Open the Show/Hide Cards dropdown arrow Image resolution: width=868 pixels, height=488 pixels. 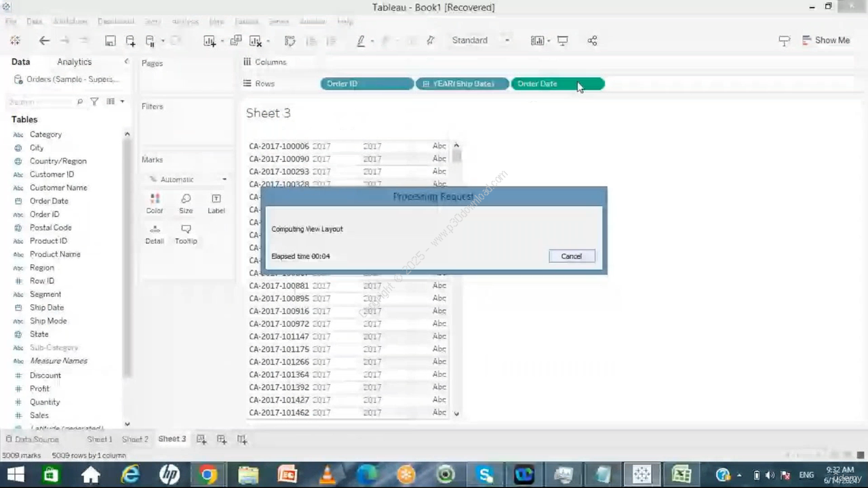pyautogui.click(x=549, y=41)
